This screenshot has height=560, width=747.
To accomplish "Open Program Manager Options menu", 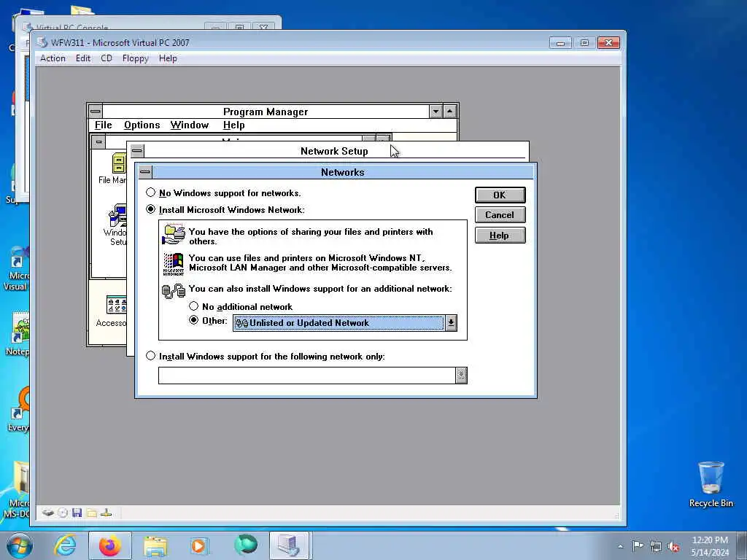I will pos(142,125).
